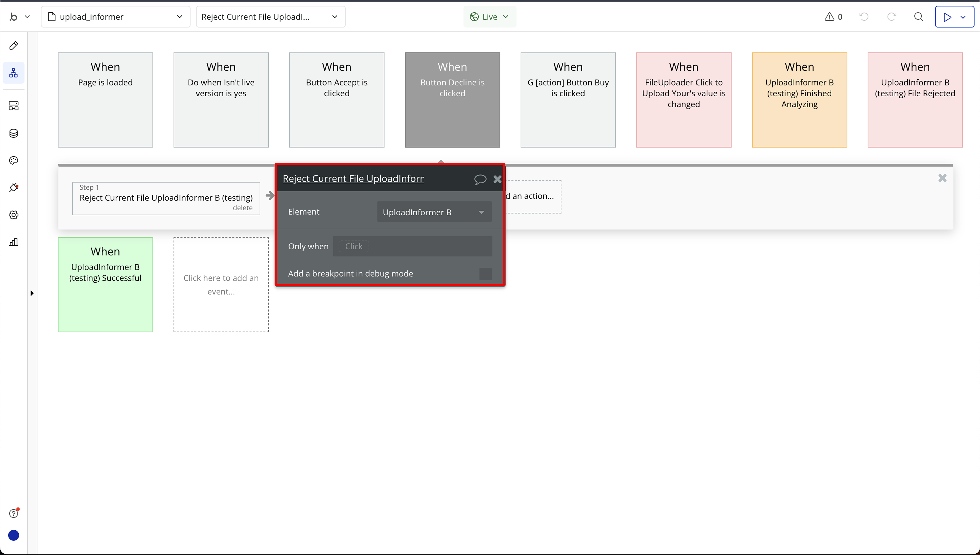Open the Logs bar chart icon
This screenshot has width=980, height=555.
click(14, 242)
